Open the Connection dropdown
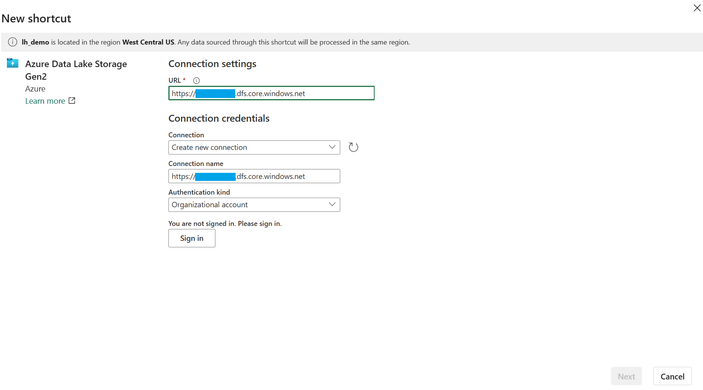The image size is (703, 390). point(254,147)
